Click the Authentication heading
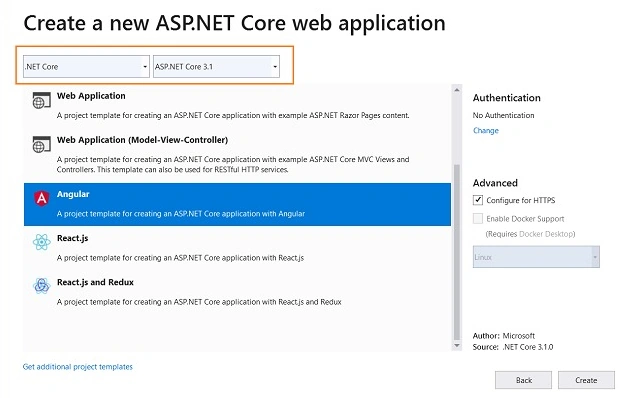 click(507, 98)
